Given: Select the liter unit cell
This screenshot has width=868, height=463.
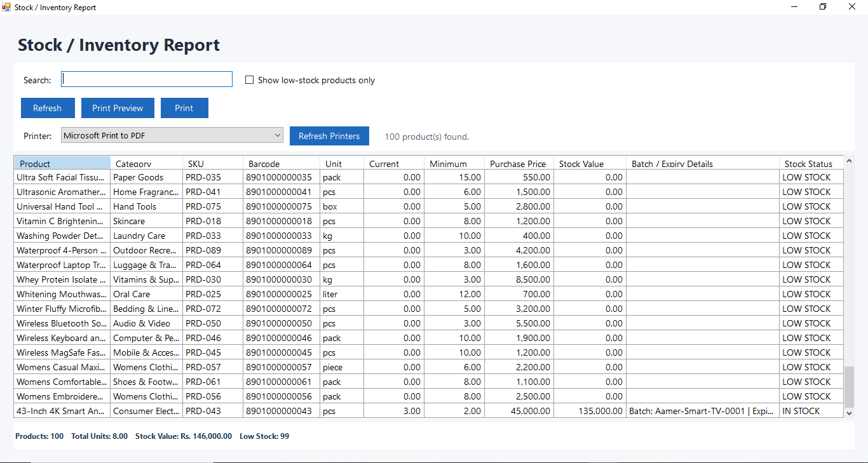Looking at the screenshot, I should click(342, 294).
